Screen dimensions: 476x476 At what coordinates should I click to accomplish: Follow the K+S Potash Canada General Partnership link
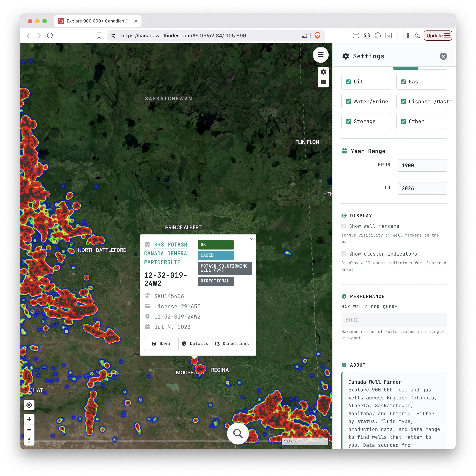click(x=167, y=253)
